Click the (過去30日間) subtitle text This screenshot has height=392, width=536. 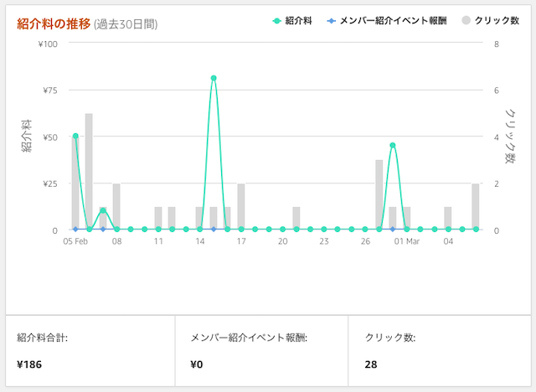pyautogui.click(x=126, y=24)
